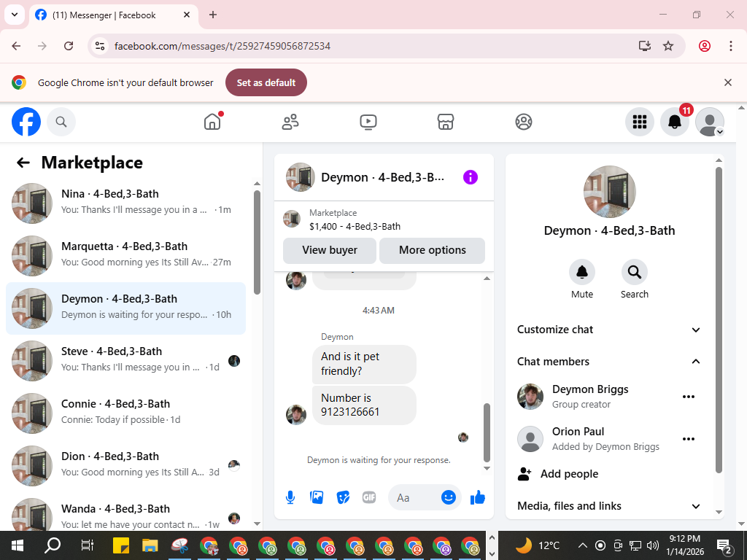Image resolution: width=747 pixels, height=560 pixels.
Task: Click the View buyer button
Action: click(330, 251)
